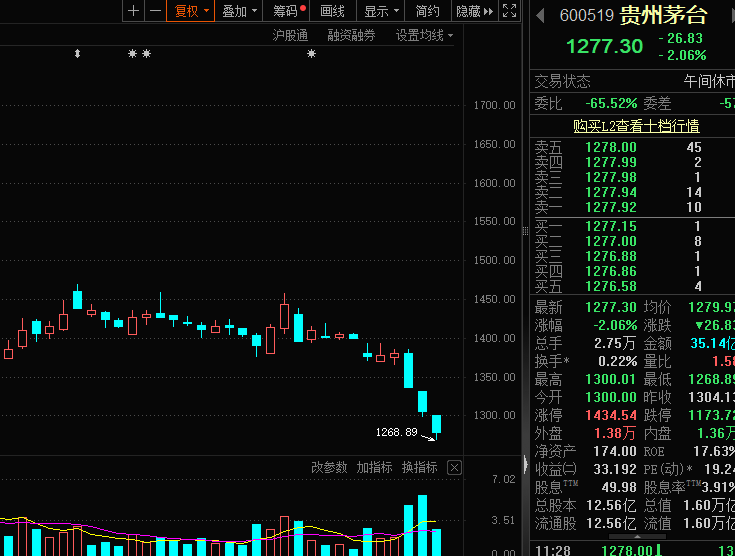Click 外盘 value 1.38万
Image resolution: width=735 pixels, height=556 pixels.
click(615, 434)
